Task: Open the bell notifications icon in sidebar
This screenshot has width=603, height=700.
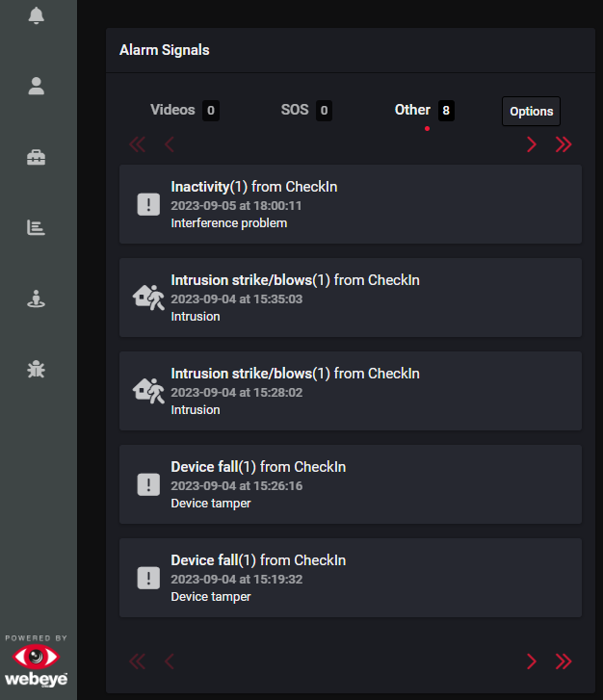Action: coord(37,15)
